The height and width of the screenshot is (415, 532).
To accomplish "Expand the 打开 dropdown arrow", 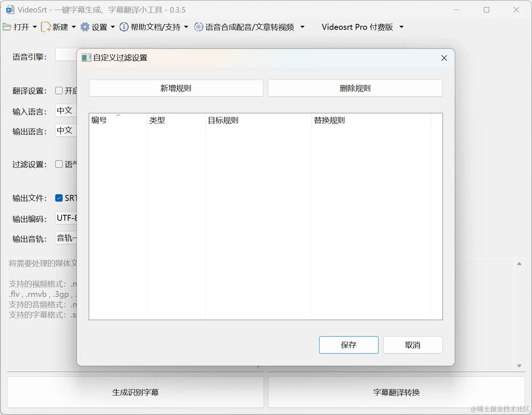I will [x=35, y=27].
